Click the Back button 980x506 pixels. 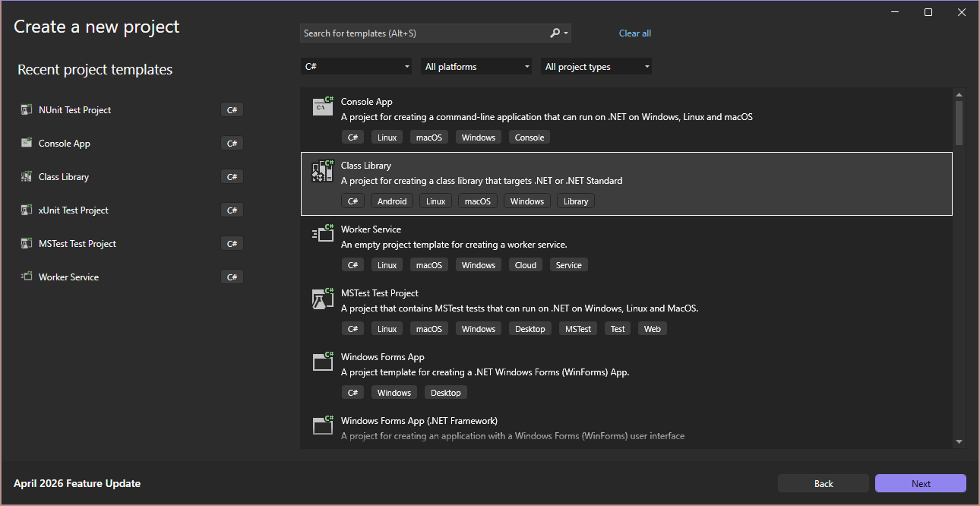click(824, 483)
